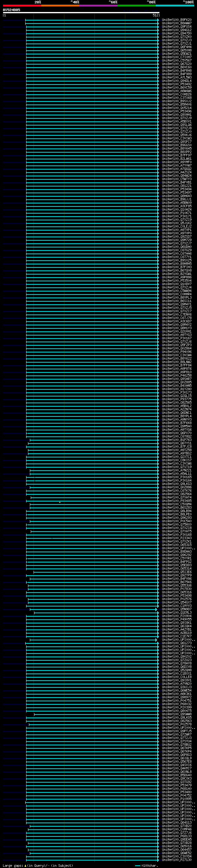
Task: Click the purple ~60% identity legend segment
Action: tap(99, 6)
